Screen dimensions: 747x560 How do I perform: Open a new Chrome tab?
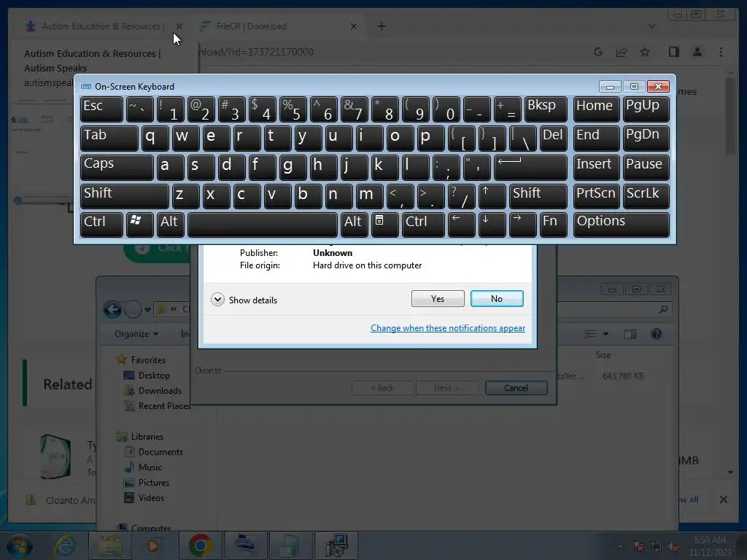click(x=382, y=26)
